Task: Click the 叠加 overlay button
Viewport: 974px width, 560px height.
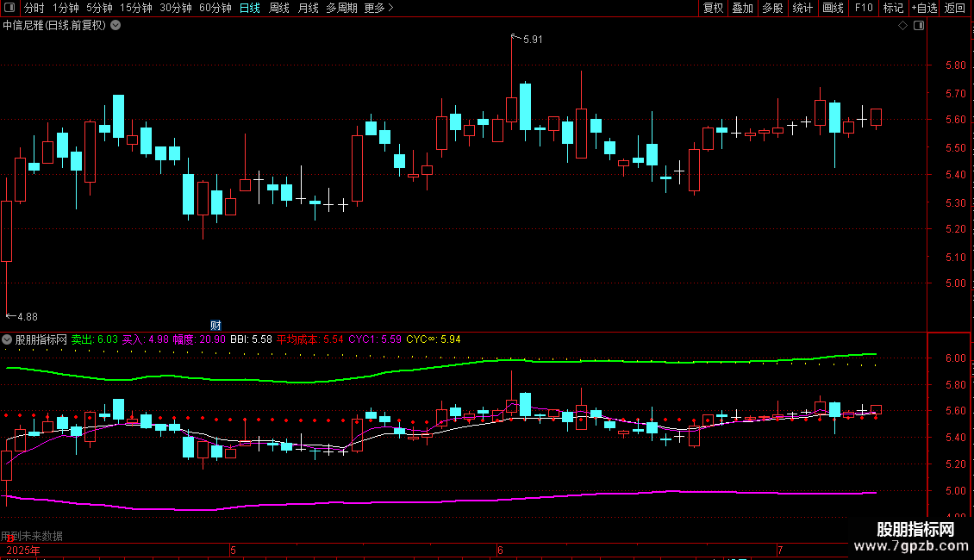Action: [x=742, y=8]
